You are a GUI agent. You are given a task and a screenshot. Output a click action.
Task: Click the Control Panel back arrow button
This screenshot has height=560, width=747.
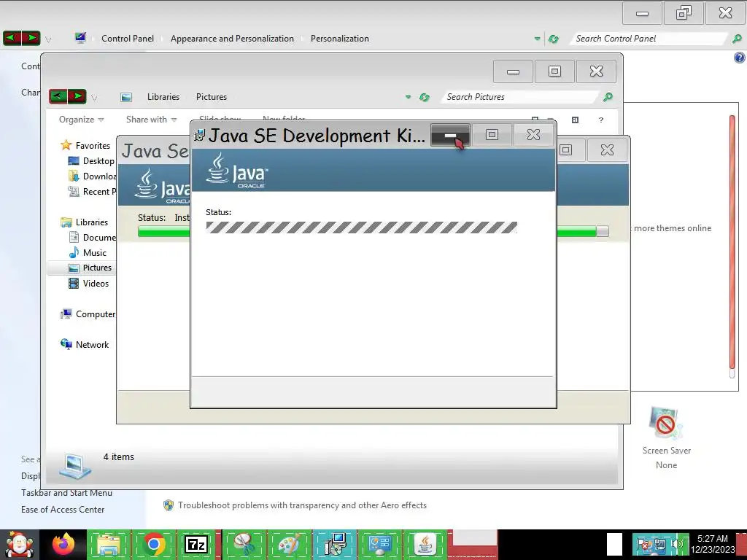12,38
